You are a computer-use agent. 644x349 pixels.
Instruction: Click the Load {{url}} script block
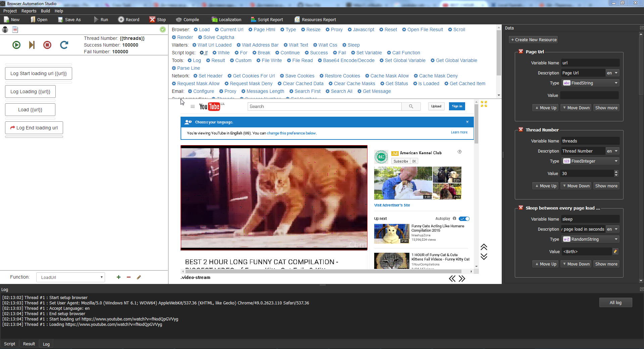tap(30, 110)
